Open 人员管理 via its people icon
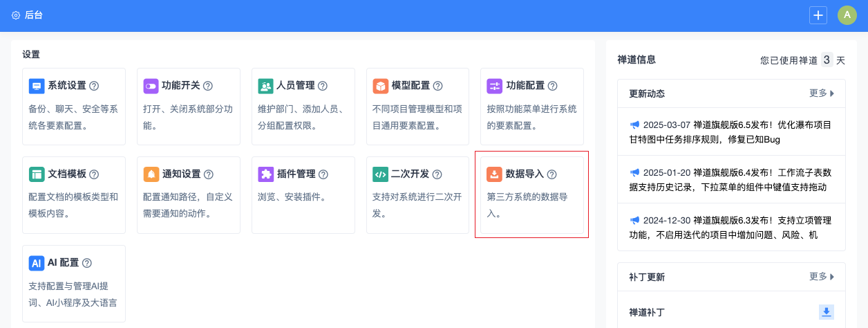Image resolution: width=868 pixels, height=328 pixels. pyautogui.click(x=266, y=86)
